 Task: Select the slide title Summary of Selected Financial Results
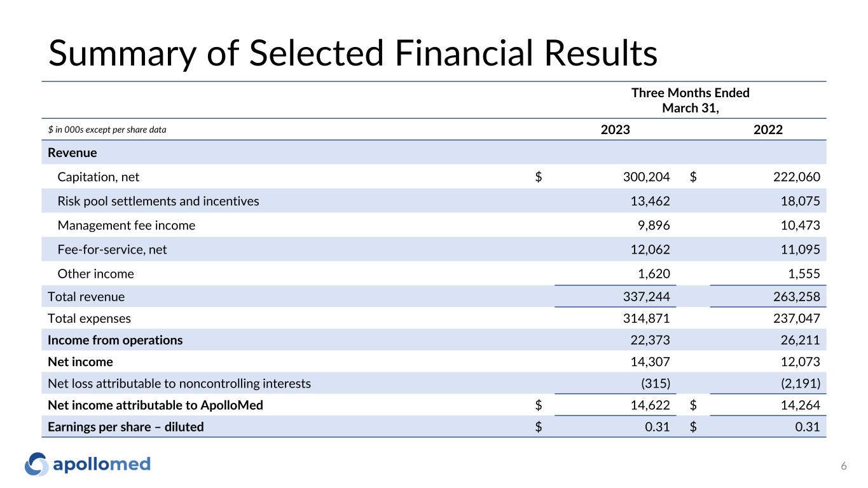click(352, 54)
